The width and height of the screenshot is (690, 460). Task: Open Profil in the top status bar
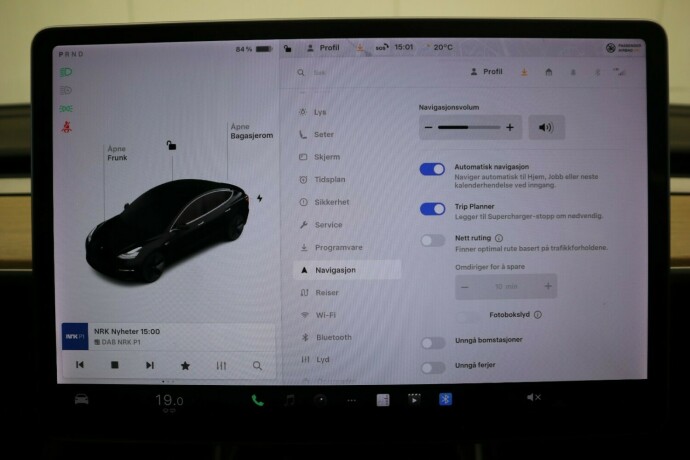323,48
